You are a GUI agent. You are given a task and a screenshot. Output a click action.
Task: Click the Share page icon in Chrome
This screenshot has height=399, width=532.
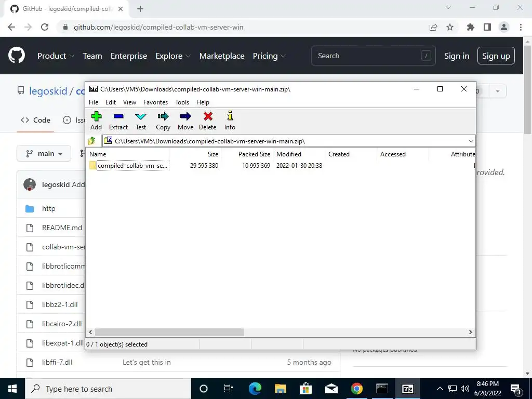(433, 27)
